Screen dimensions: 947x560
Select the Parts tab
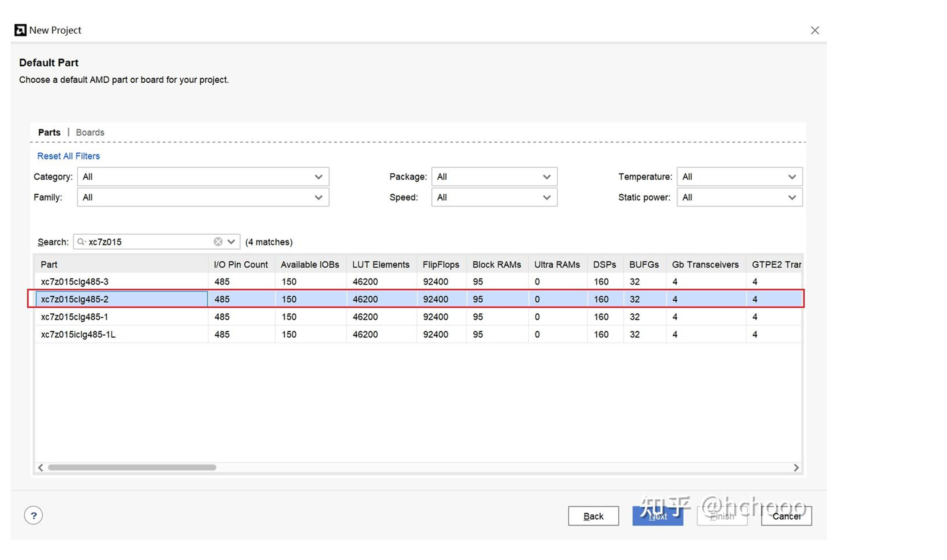(49, 132)
